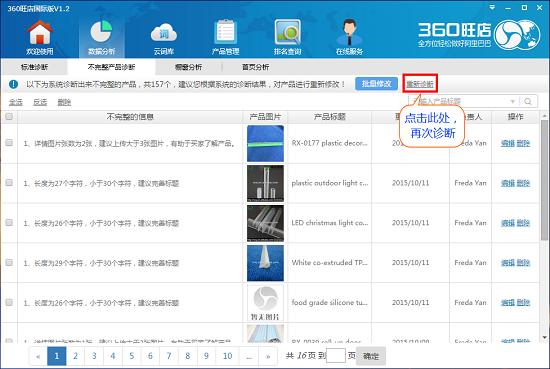Expand the product title search dropdown arrow
Image resolution: width=550 pixels, height=369 pixels.
[512, 101]
